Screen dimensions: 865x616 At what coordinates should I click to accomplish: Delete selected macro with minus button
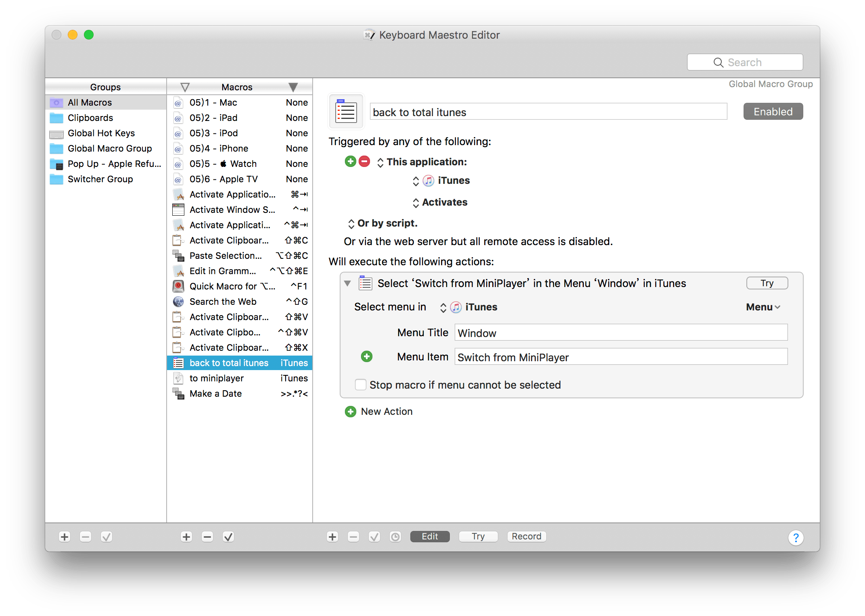click(207, 537)
